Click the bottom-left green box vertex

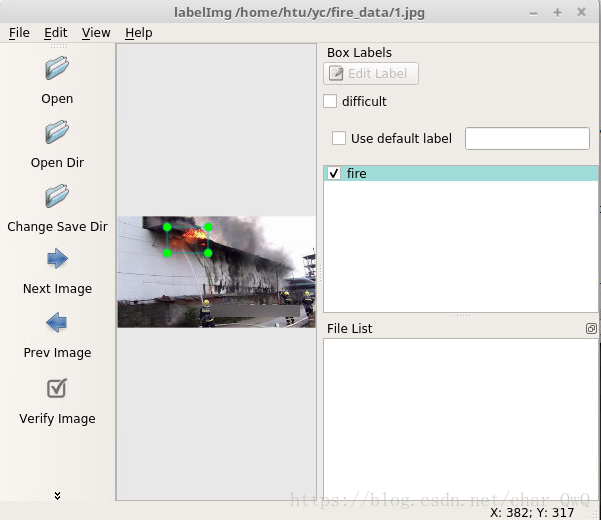point(167,253)
